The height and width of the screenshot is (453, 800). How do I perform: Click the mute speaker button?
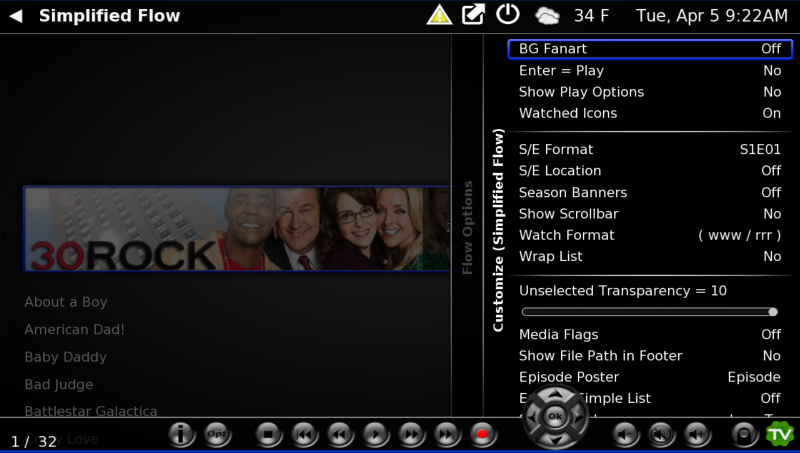click(661, 435)
